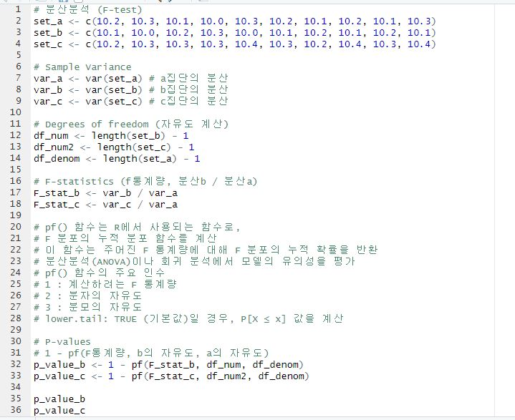Place cursor on the set_b vector definition
This screenshot has width=515, height=420.
tap(234, 33)
